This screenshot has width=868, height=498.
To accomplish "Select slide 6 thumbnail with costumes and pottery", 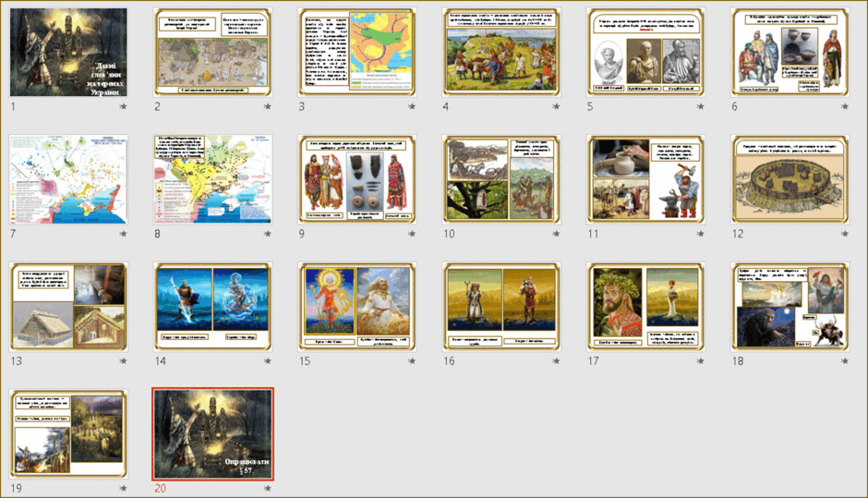I will click(x=790, y=52).
